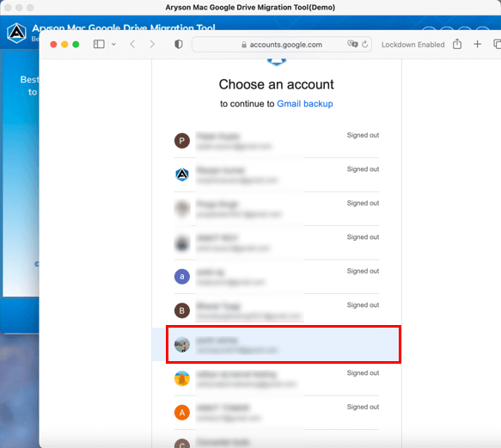
Task: Click the Lockdown Enabled label
Action: 412,45
